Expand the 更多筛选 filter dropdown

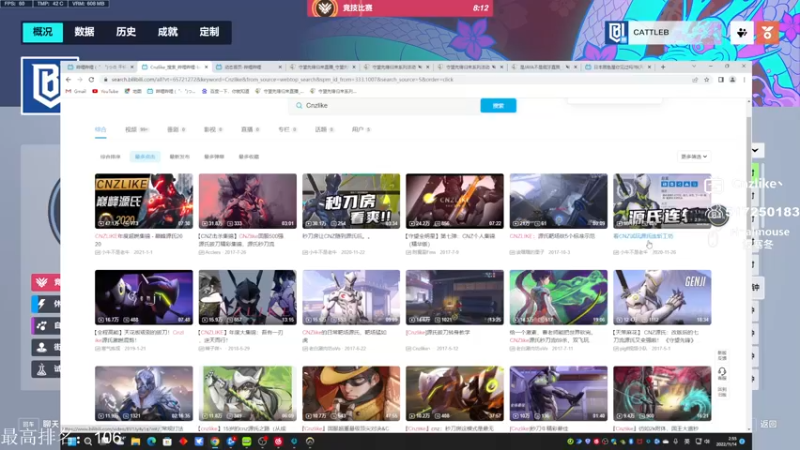pyautogui.click(x=694, y=157)
